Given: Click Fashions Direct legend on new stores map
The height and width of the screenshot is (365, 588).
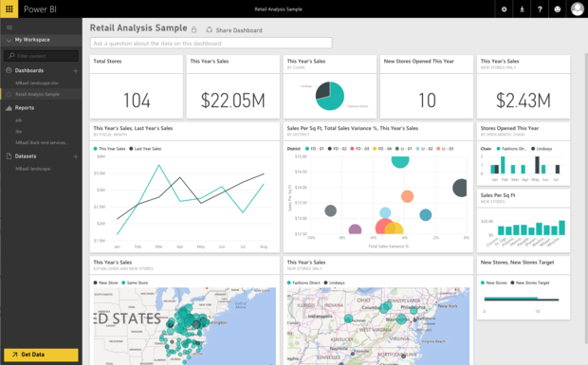Looking at the screenshot, I should (303, 283).
